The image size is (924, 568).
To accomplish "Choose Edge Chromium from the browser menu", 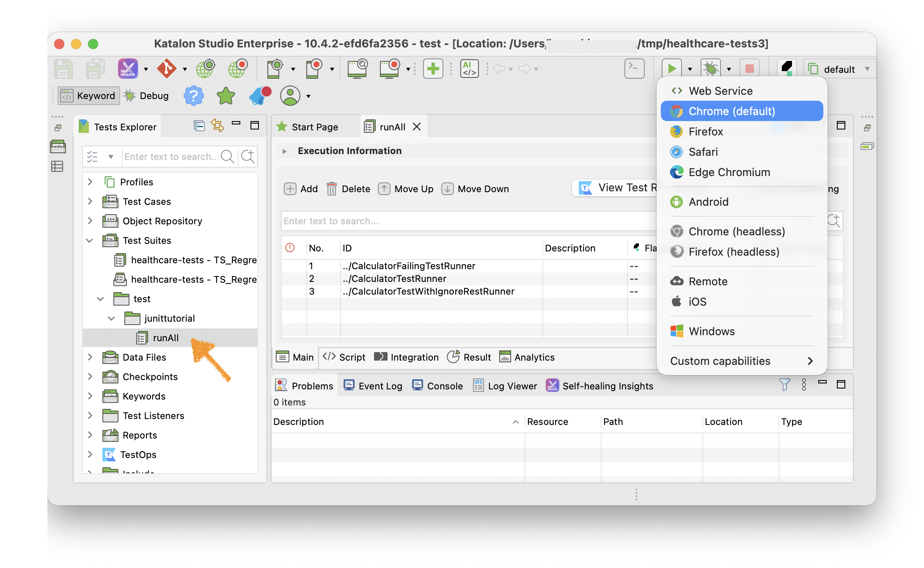I will 742,172.
